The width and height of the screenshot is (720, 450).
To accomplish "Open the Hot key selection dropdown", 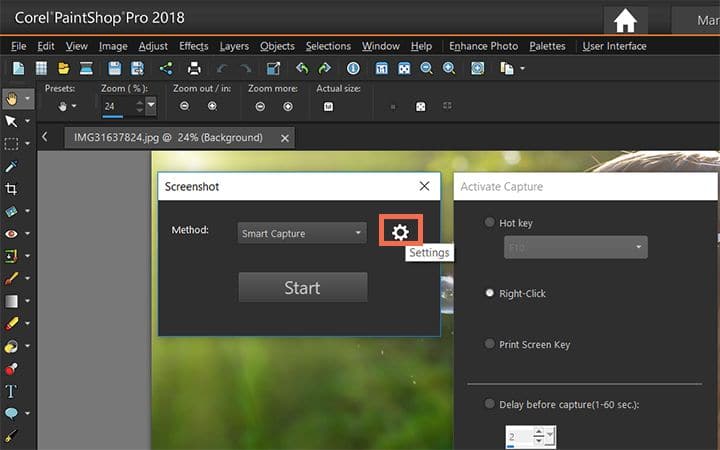I will (576, 247).
